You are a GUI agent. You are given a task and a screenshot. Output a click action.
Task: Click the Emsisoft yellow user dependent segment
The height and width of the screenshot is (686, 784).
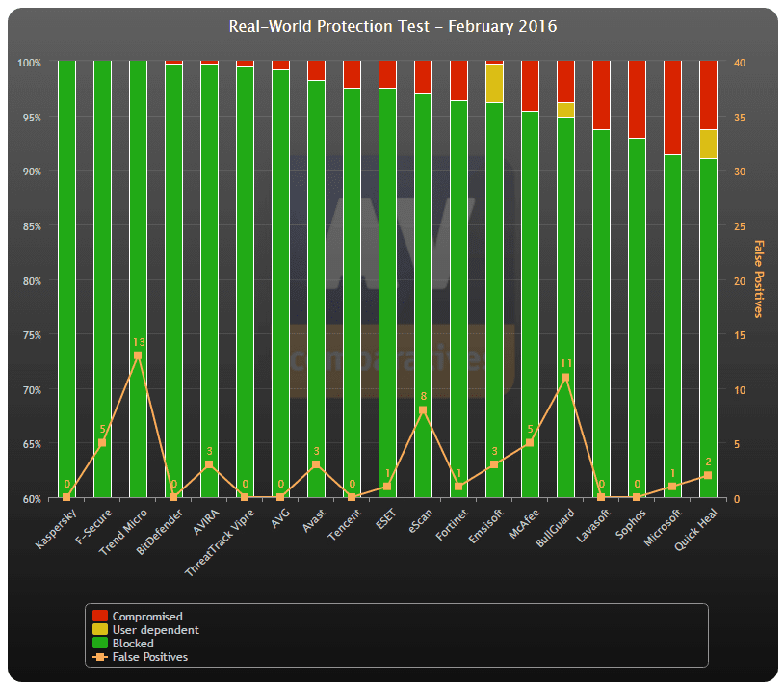point(494,83)
